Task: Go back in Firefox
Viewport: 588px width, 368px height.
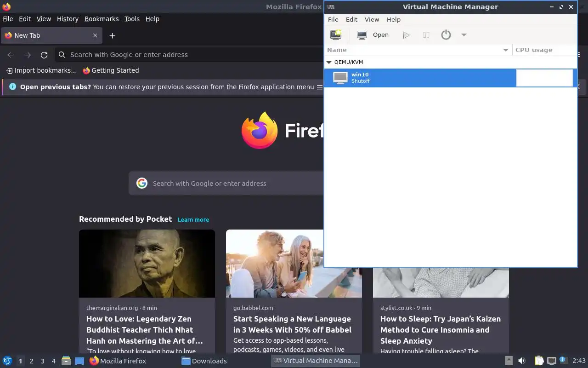Action: click(x=11, y=55)
